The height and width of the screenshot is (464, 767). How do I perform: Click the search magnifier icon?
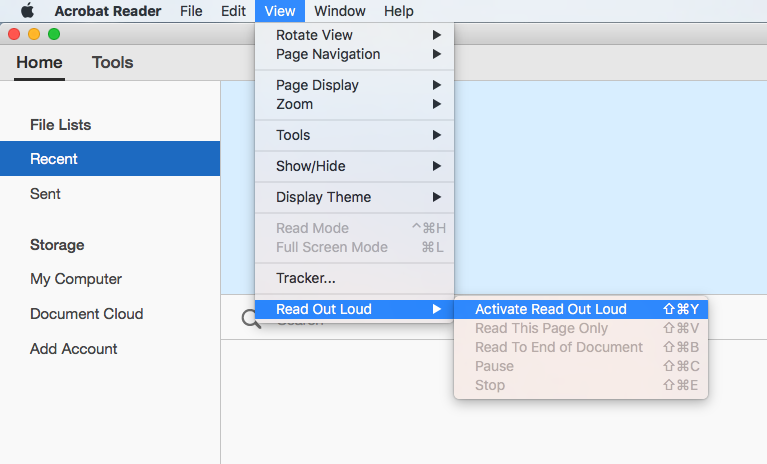tap(250, 319)
